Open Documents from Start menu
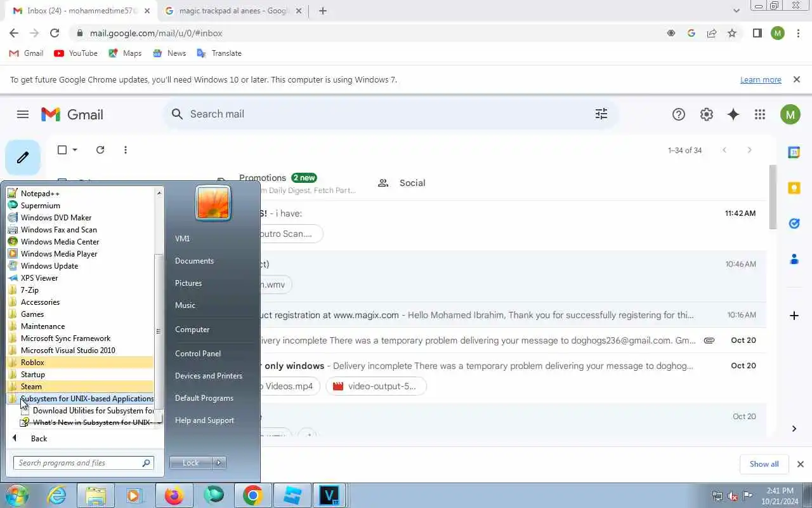 194,261
